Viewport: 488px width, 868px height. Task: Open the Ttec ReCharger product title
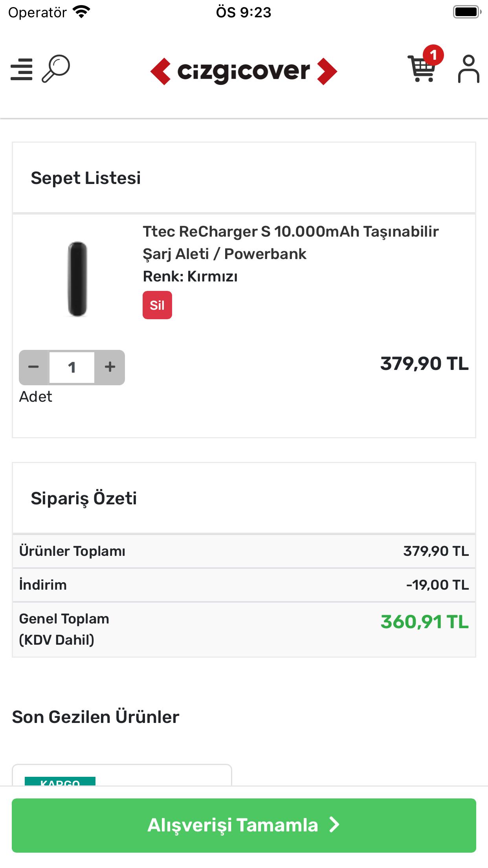(x=290, y=243)
